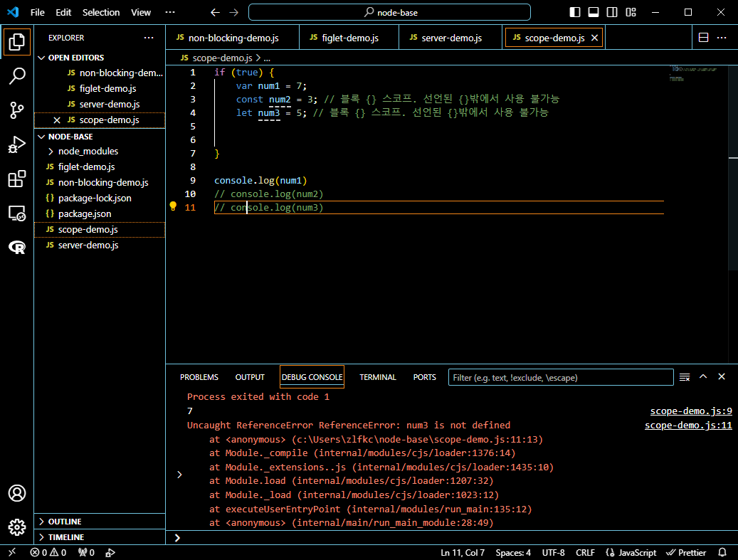The height and width of the screenshot is (560, 738).
Task: Switch to the OUTPUT panel tab
Action: pyautogui.click(x=250, y=377)
